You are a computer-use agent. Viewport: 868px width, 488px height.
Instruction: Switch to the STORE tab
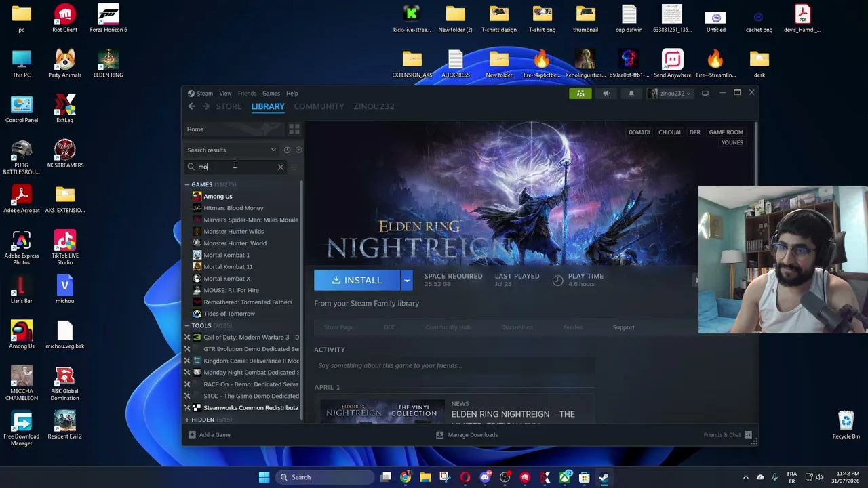229,106
